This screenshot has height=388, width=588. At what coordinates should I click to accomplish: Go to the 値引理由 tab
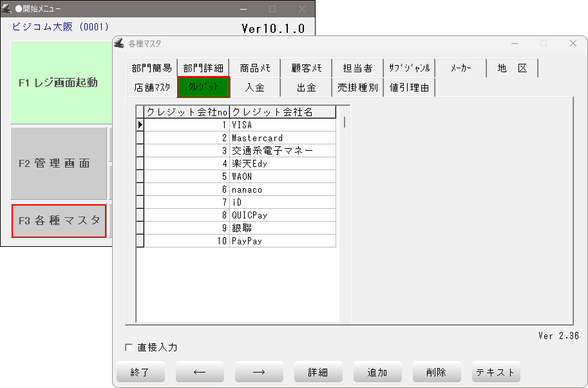(x=410, y=88)
